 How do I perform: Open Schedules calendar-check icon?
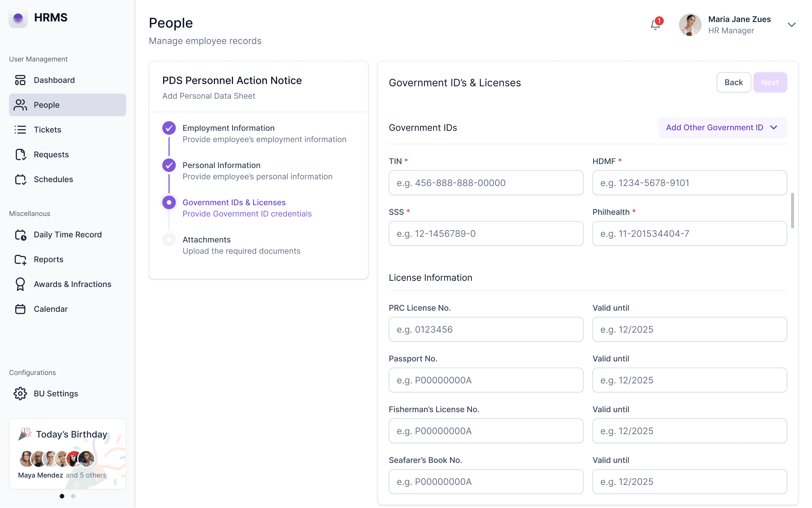[x=20, y=179]
